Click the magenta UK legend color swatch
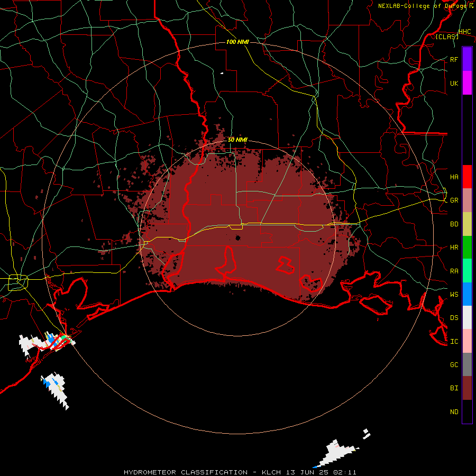The image size is (476, 476). [467, 83]
